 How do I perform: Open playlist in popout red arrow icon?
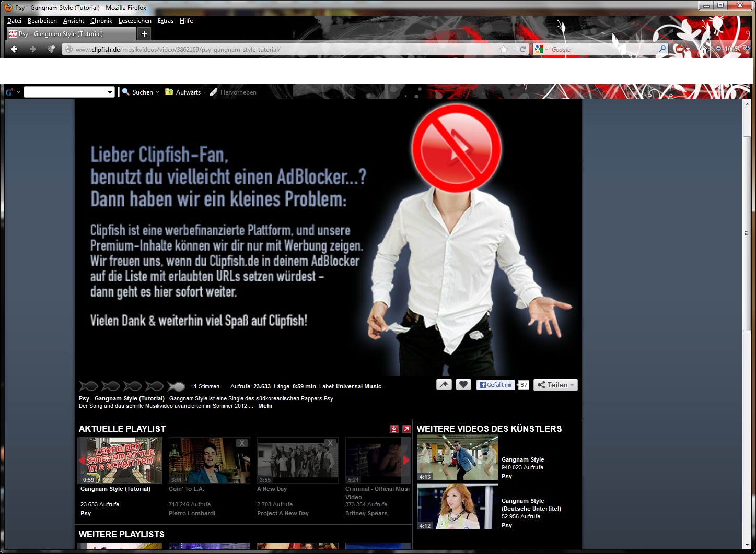point(406,429)
